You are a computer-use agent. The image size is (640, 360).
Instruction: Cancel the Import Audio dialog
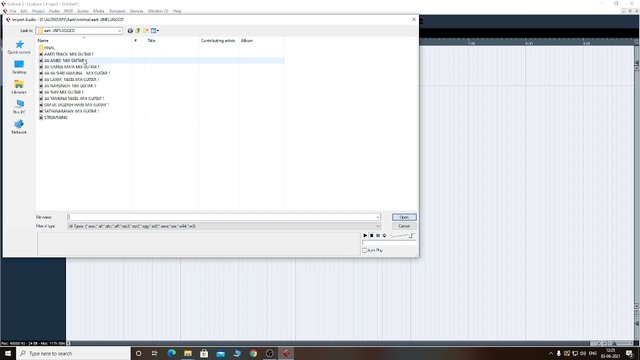click(x=404, y=226)
